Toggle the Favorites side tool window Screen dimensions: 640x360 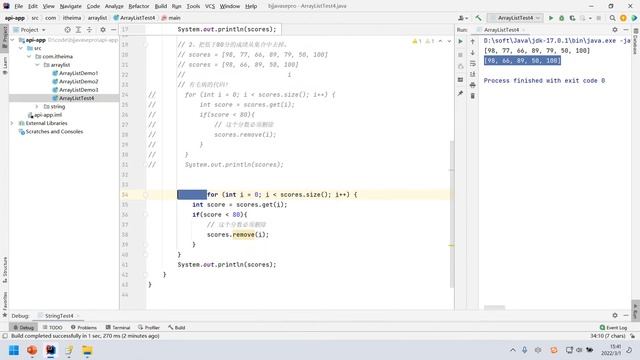(x=5, y=304)
